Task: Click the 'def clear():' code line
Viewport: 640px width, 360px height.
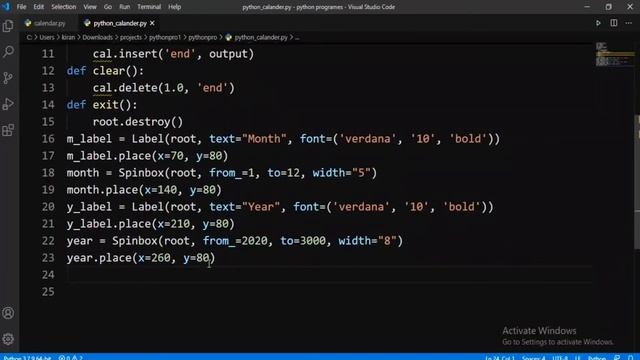Action: tap(105, 71)
